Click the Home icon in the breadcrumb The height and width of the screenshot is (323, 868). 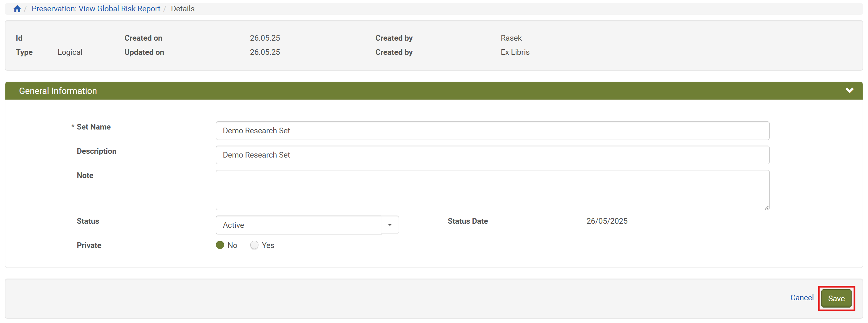[17, 9]
